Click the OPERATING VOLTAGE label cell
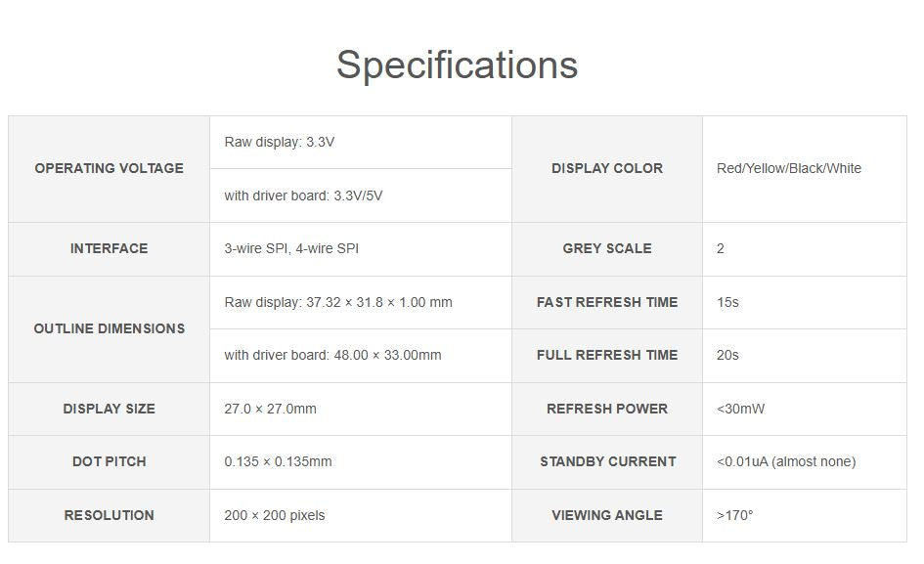 109,168
